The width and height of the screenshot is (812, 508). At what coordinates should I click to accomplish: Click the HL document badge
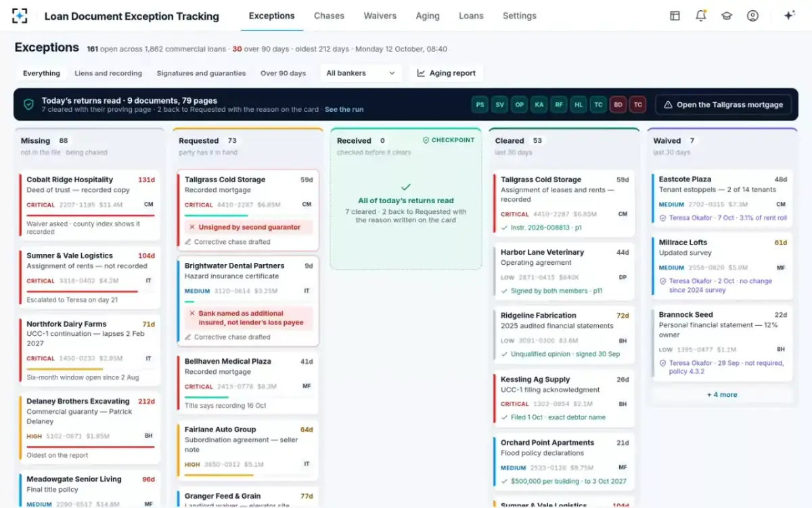point(578,105)
